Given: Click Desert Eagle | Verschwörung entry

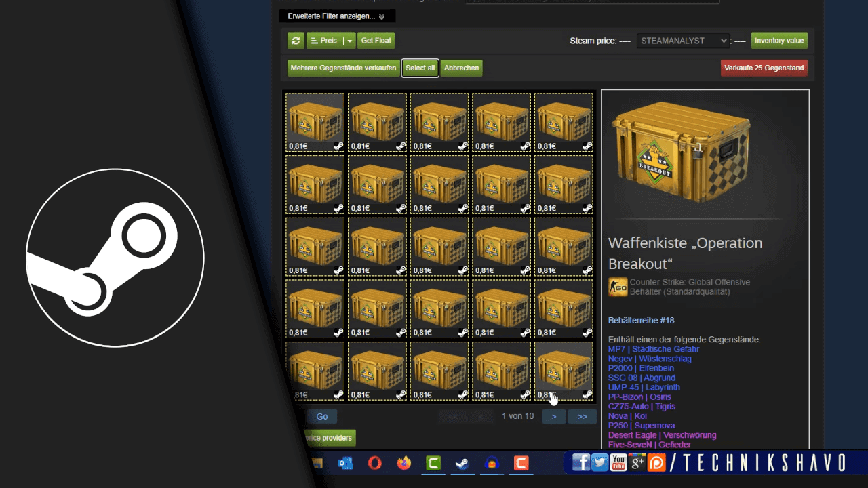Looking at the screenshot, I should [x=662, y=434].
